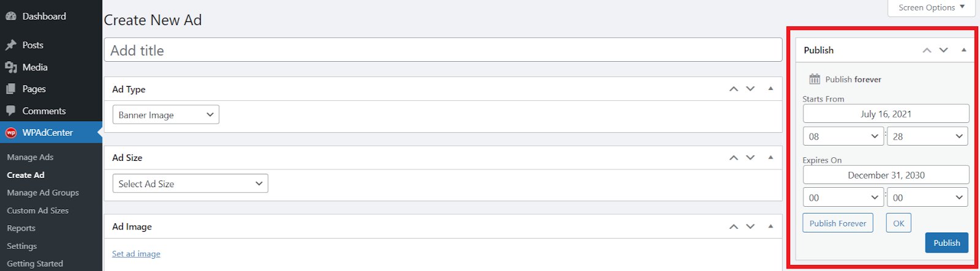Click the Pages icon in sidebar
Image resolution: width=980 pixels, height=271 pixels.
pos(11,89)
